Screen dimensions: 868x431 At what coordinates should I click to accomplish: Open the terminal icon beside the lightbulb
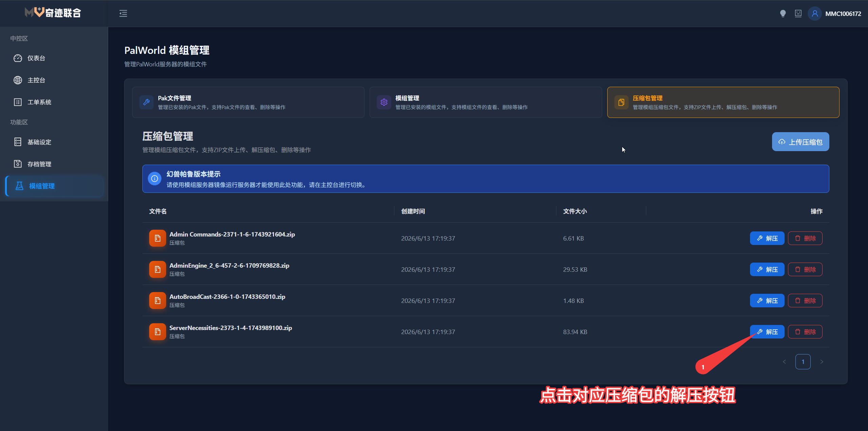click(x=798, y=14)
